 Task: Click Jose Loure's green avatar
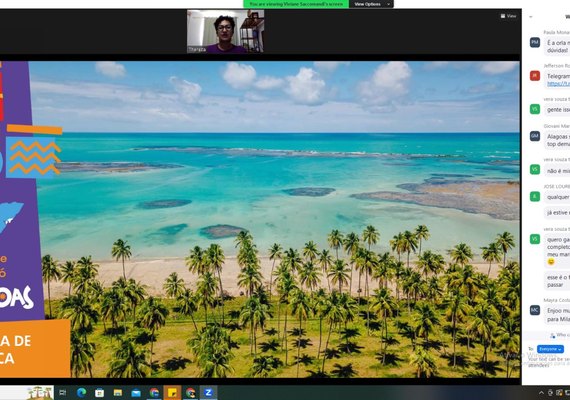(535, 196)
